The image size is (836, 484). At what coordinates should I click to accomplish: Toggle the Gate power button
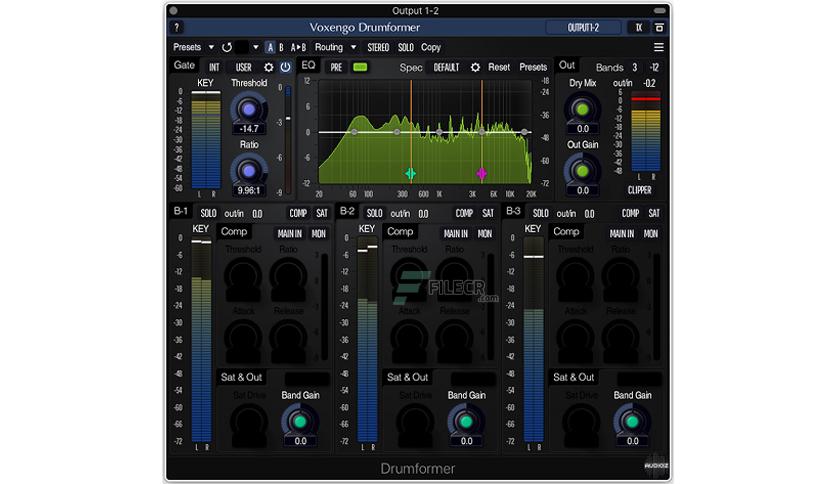(285, 67)
